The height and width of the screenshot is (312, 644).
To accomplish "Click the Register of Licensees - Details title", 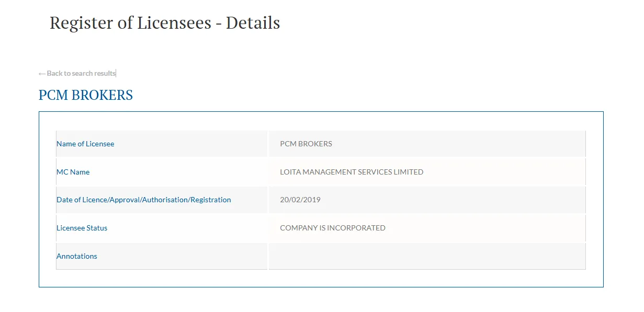I will click(x=164, y=22).
